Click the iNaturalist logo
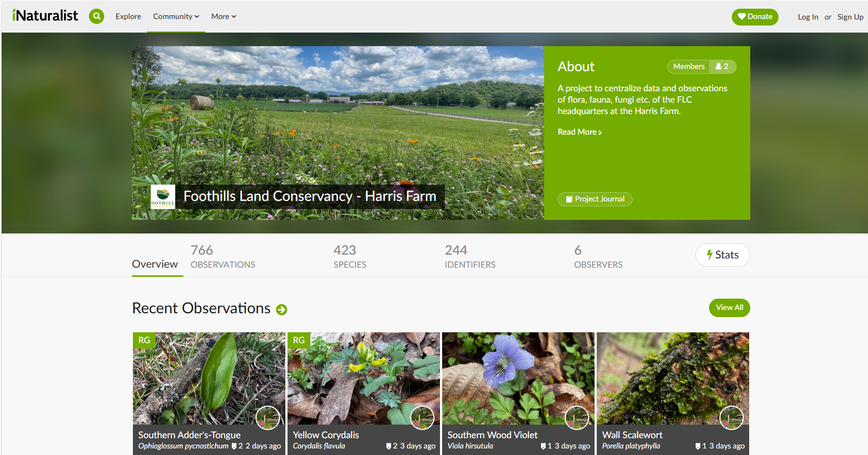868x455 pixels. [x=45, y=16]
